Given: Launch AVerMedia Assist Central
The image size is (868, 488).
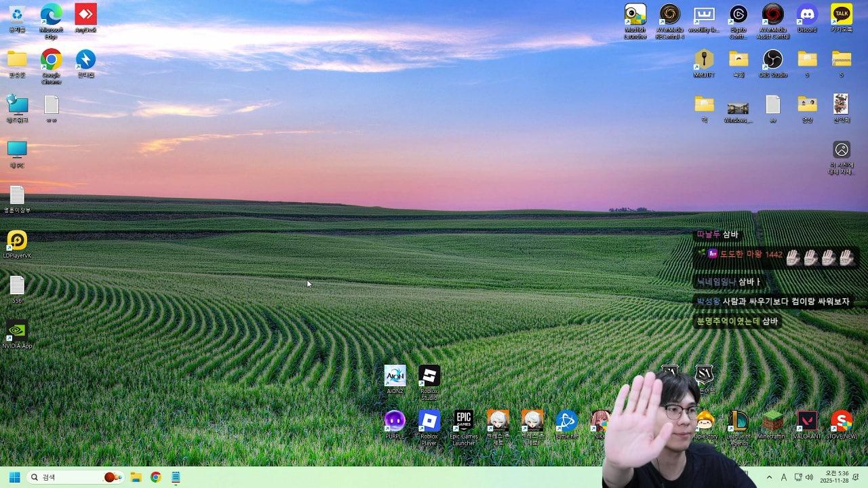Looking at the screenshot, I should [x=772, y=21].
